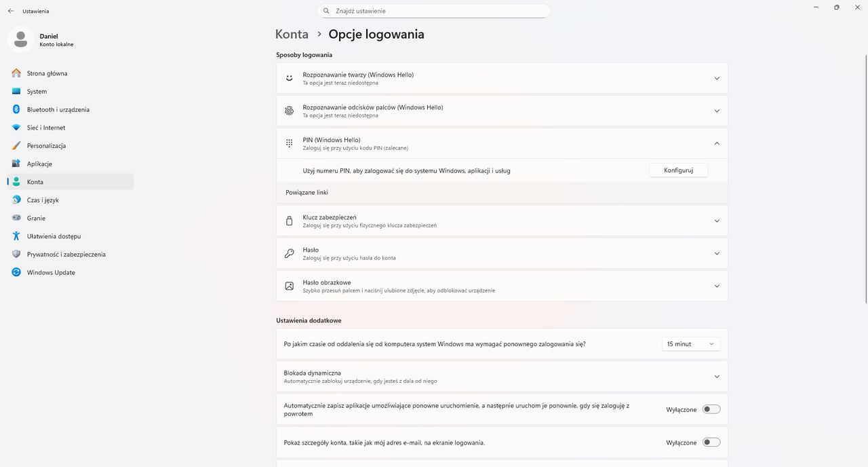This screenshot has width=868, height=467.
Task: Go to Czas i język settings
Action: (43, 200)
